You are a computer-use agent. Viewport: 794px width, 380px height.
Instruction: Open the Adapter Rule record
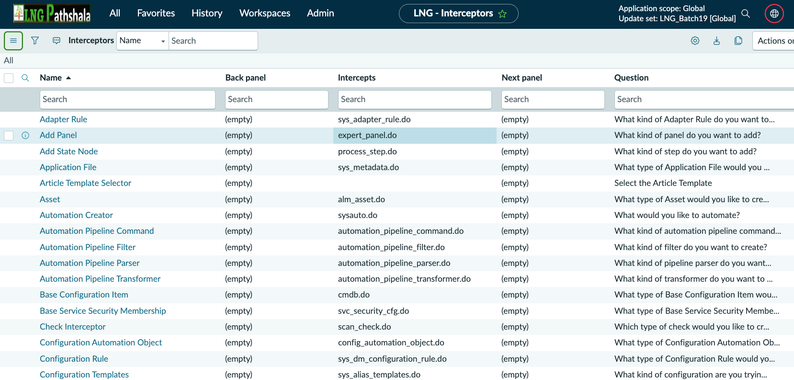(63, 120)
